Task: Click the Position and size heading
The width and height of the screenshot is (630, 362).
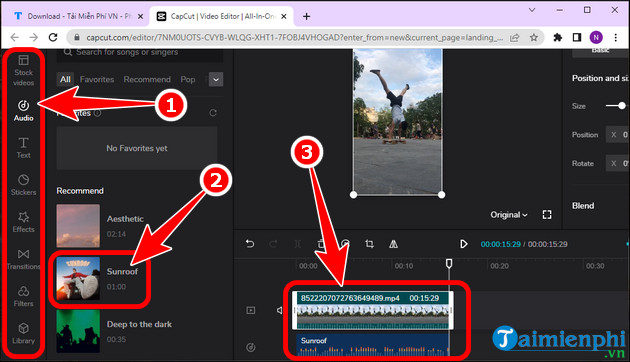Action: click(600, 78)
